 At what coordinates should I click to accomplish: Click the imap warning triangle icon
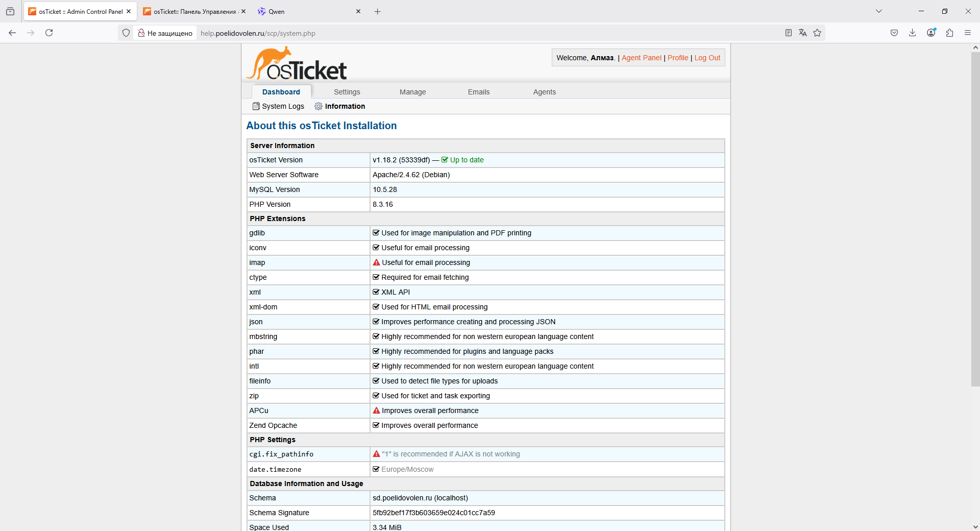(376, 262)
